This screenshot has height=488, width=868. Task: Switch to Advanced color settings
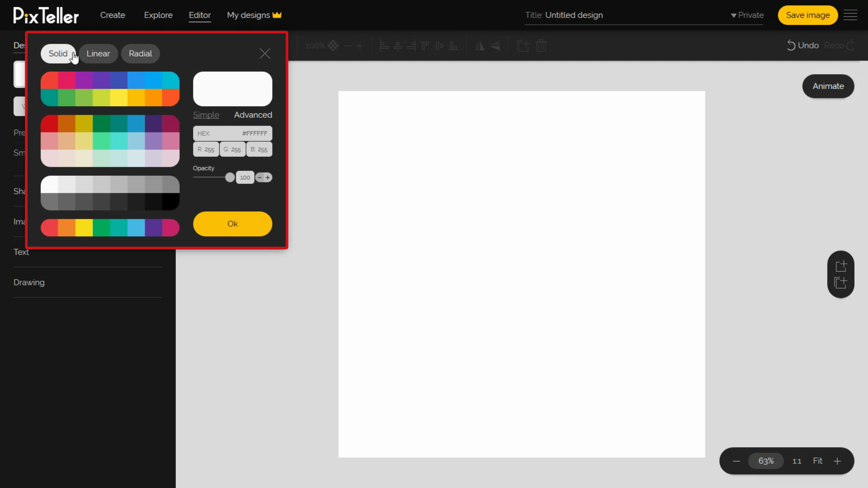(x=253, y=114)
